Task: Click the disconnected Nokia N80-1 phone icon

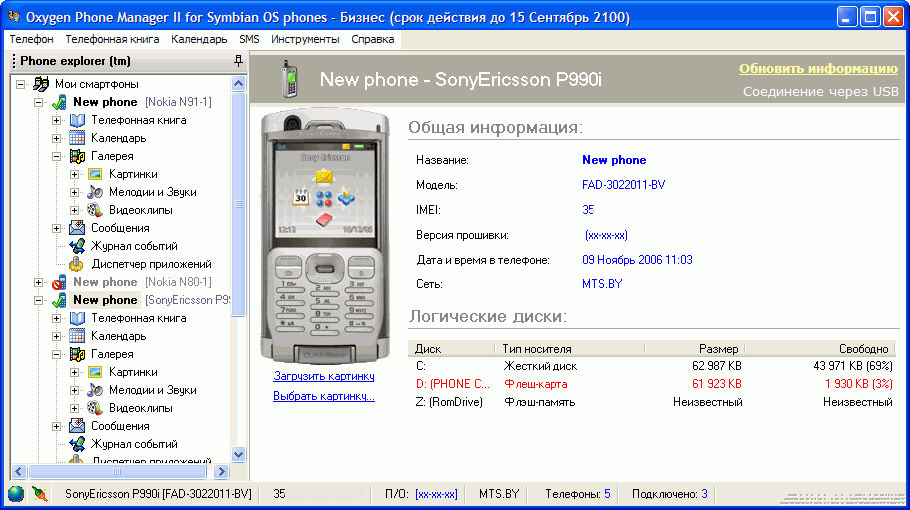Action: tap(59, 282)
